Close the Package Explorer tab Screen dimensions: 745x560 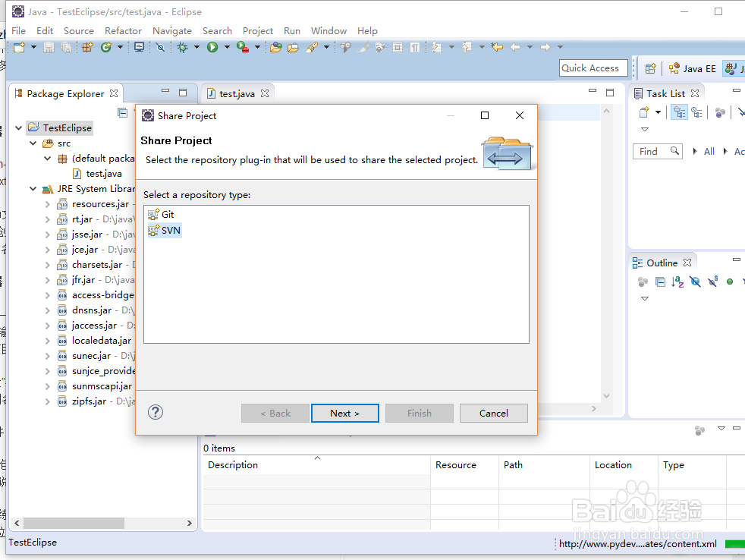click(x=114, y=93)
